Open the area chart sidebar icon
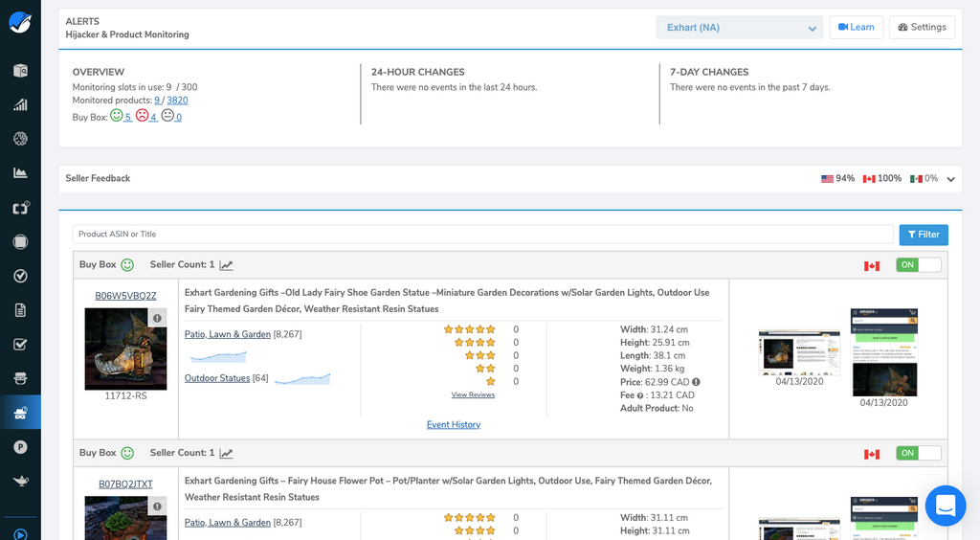Screen dimensions: 980x540 [x=20, y=173]
